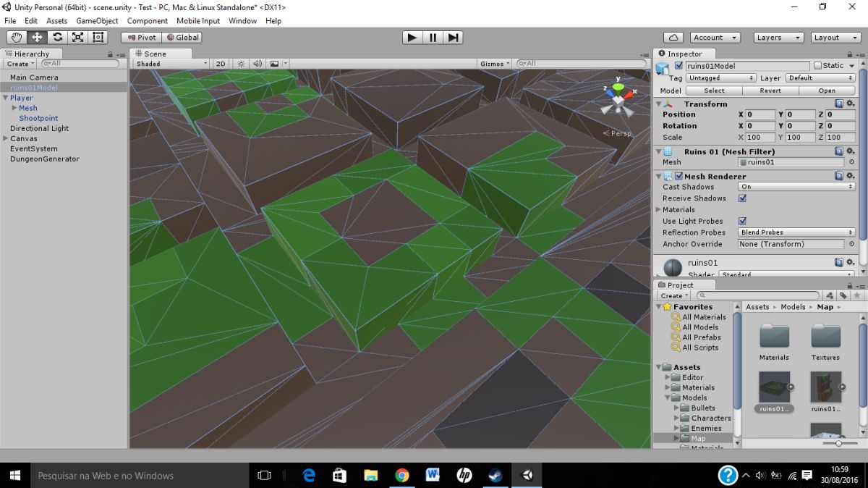Toggle 2D scene view mode

tap(221, 64)
